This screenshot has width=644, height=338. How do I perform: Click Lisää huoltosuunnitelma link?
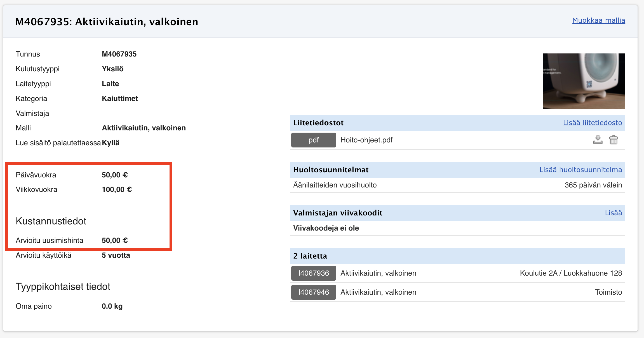coord(580,170)
